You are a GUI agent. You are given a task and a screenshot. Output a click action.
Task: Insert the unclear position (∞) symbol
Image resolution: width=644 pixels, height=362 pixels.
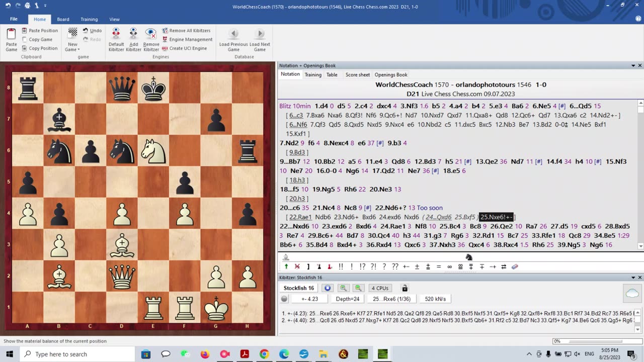click(x=449, y=267)
